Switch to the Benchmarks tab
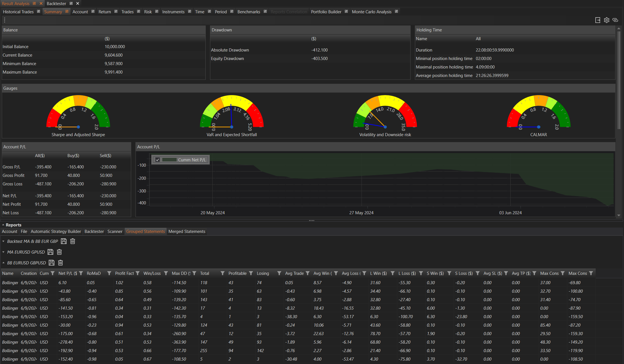Viewport: 624px width, 364px height. pyautogui.click(x=249, y=12)
